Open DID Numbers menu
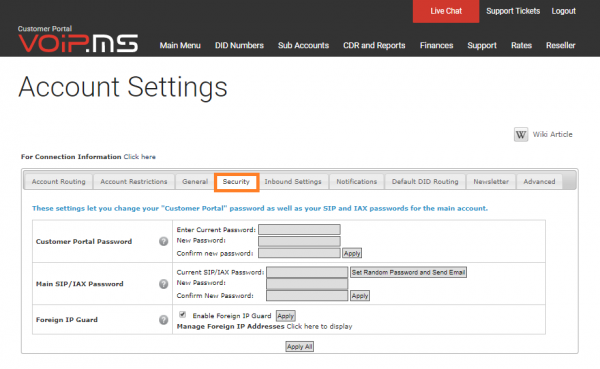The image size is (600, 369). point(239,46)
